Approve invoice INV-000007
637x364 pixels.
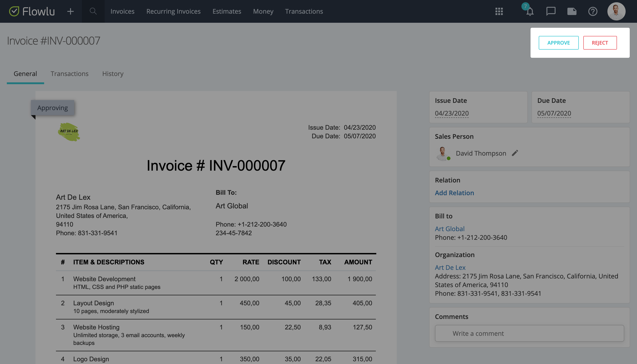point(559,43)
